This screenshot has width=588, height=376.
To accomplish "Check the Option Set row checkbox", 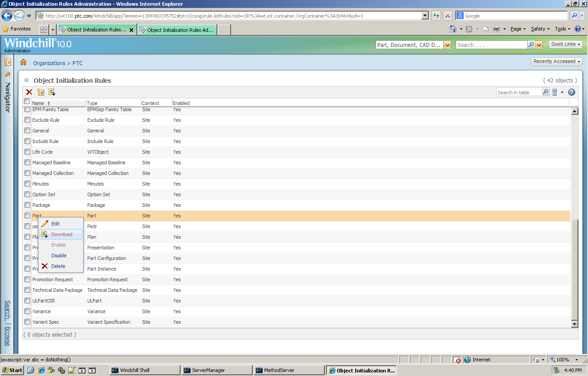I will click(x=27, y=194).
